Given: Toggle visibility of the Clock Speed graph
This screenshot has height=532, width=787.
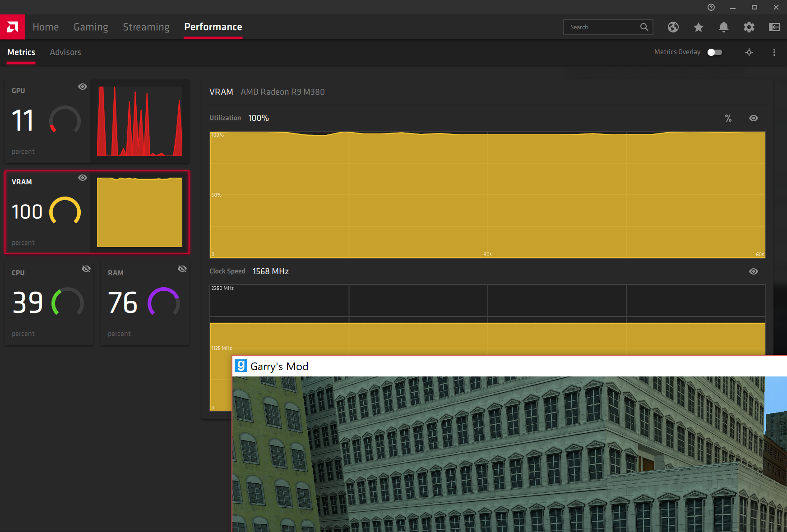Looking at the screenshot, I should [x=754, y=271].
